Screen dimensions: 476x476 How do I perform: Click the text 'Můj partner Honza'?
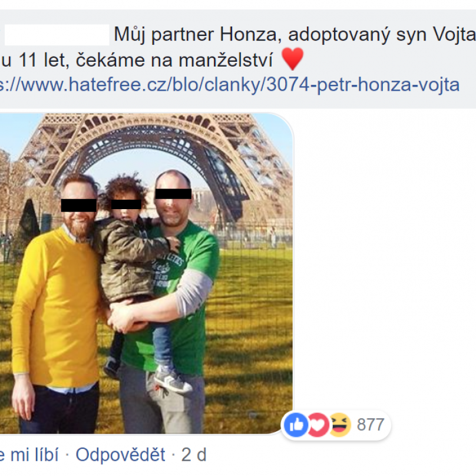pos(196,34)
